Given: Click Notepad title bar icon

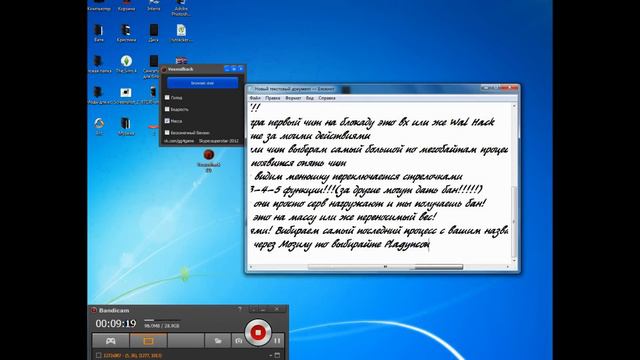Looking at the screenshot, I should 251,89.
